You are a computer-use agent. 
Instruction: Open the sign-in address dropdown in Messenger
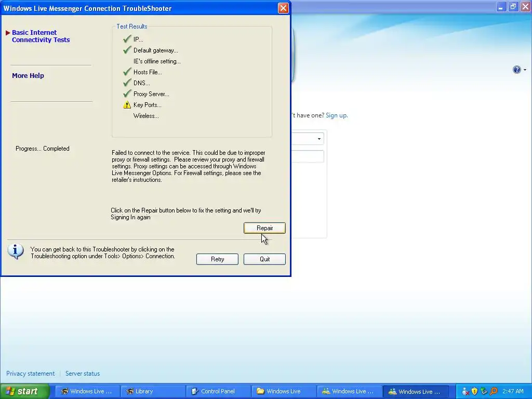(x=319, y=139)
